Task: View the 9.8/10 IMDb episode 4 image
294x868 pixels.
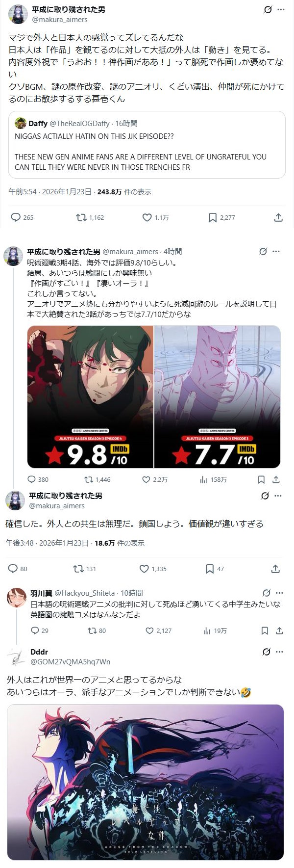Action: (90, 396)
